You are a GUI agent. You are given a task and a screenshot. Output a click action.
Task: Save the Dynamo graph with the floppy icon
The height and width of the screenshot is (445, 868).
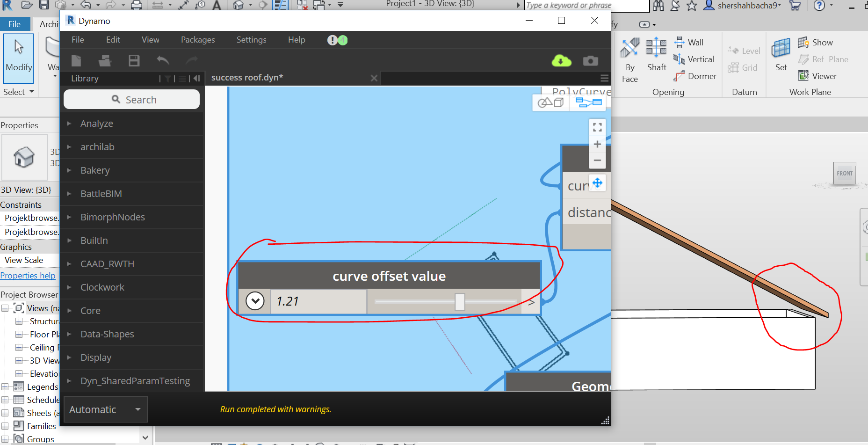point(134,60)
